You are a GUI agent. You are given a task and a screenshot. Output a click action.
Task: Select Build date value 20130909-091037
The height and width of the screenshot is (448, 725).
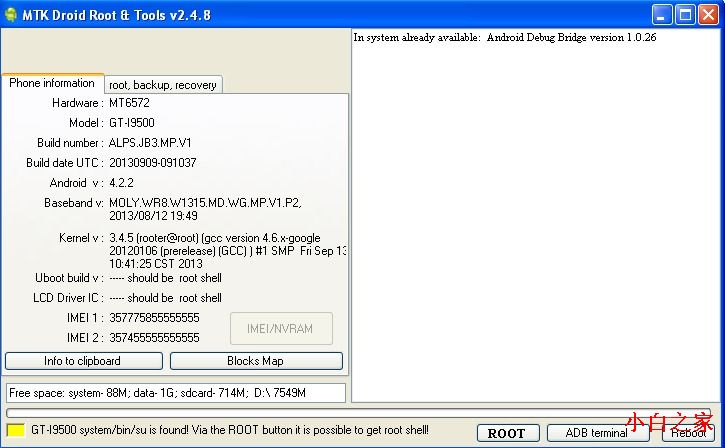(153, 163)
